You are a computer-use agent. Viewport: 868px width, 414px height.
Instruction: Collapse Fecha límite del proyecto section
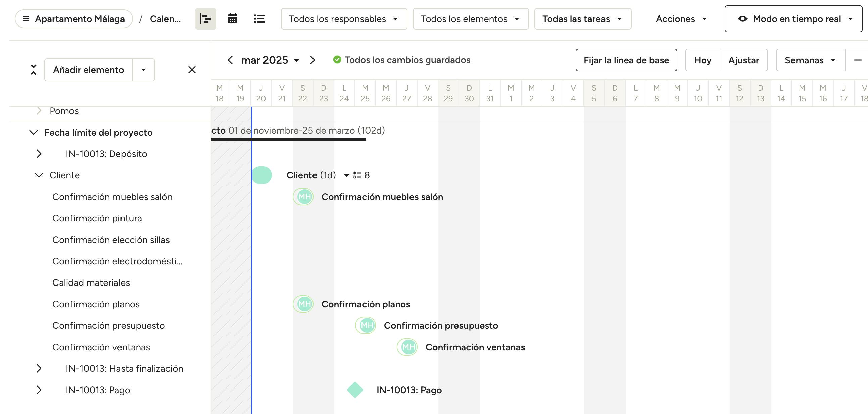pyautogui.click(x=33, y=133)
